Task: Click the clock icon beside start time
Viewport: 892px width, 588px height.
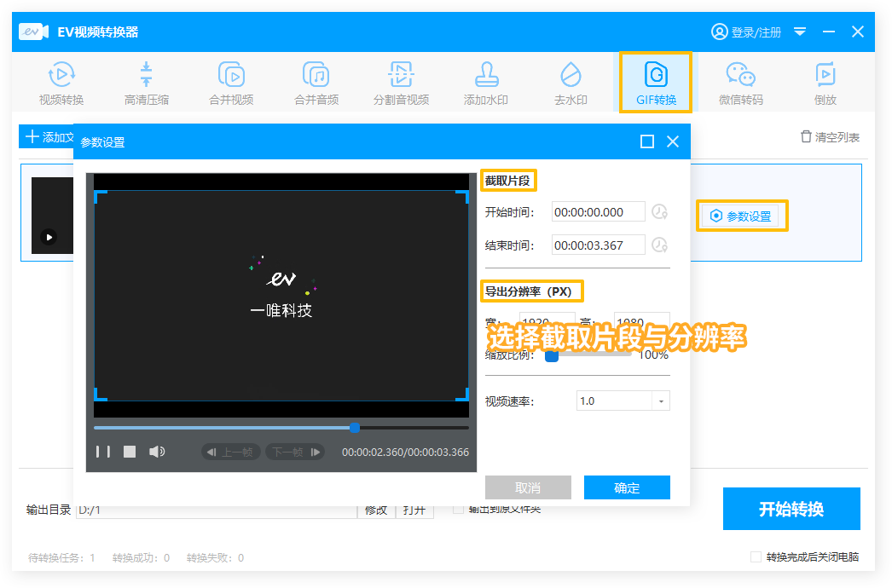Action: 659,212
